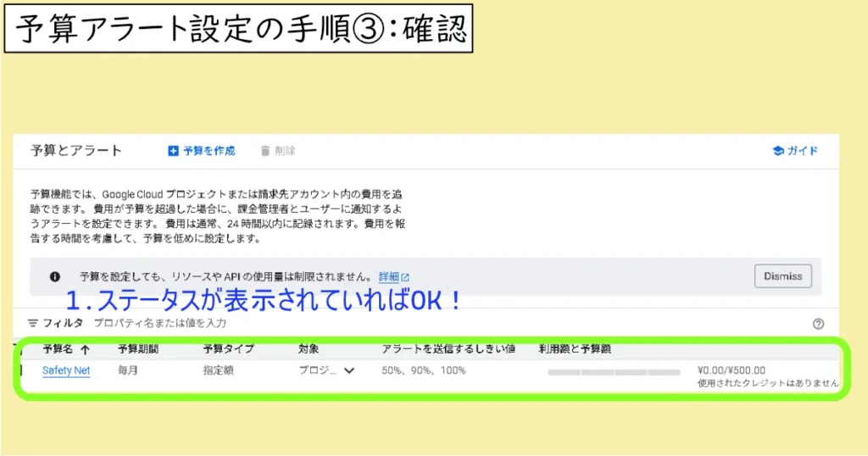Click the sort arrow beside 予算名
868x456 pixels.
(86, 349)
